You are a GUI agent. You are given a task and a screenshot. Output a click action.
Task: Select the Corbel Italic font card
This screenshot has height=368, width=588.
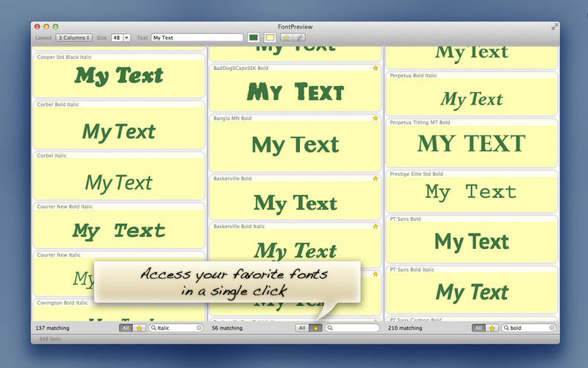pos(119,176)
